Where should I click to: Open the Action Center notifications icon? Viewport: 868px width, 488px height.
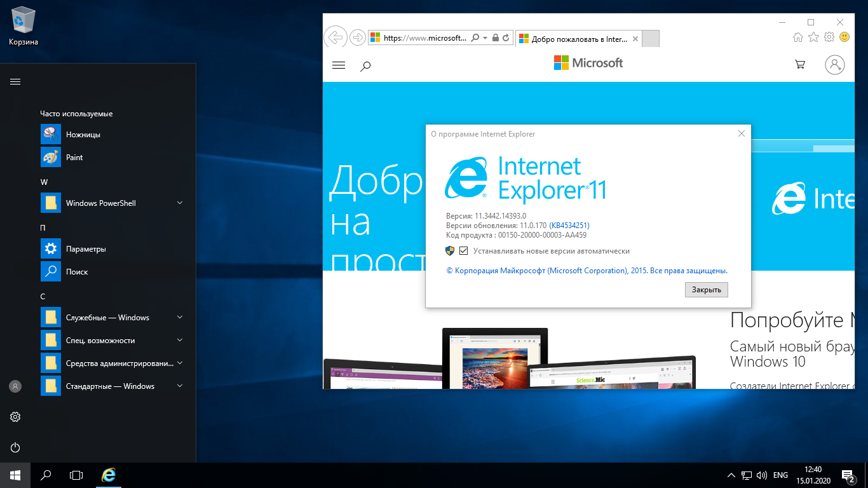848,475
